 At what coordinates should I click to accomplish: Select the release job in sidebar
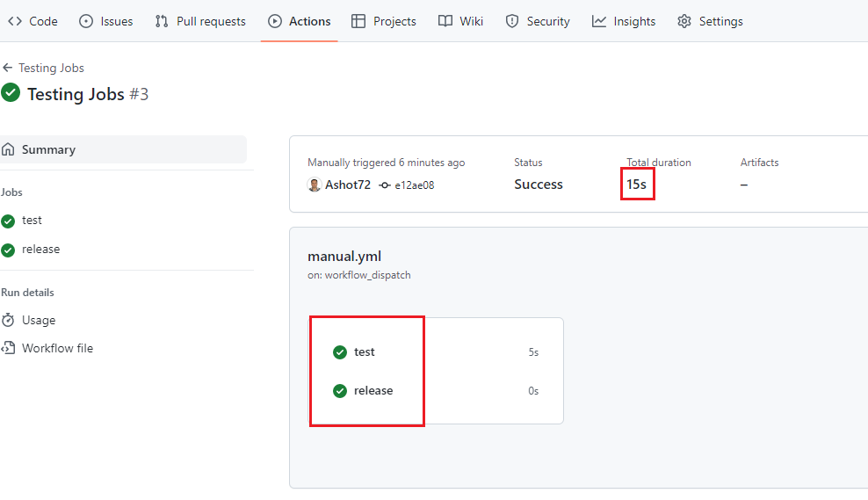click(40, 250)
